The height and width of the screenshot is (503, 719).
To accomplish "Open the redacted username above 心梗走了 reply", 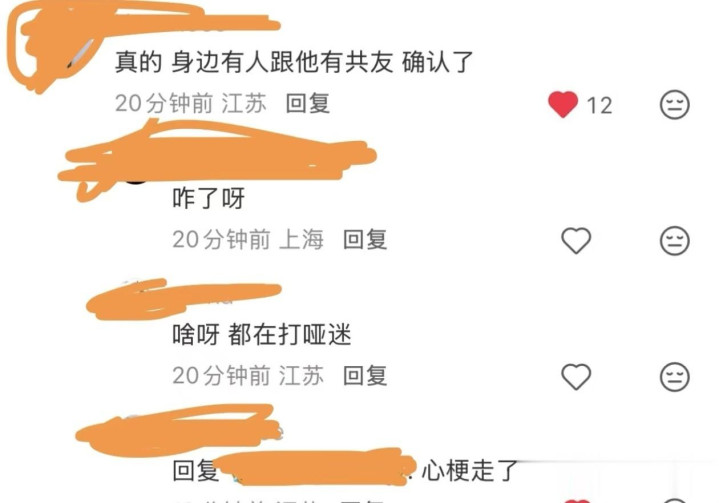I will (179, 431).
